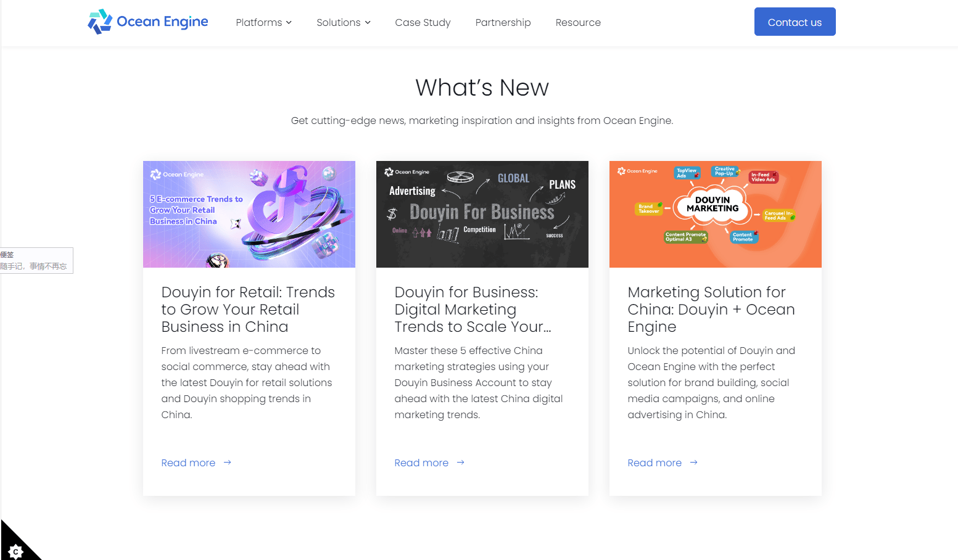Read more about Marketing Solution for China

(654, 463)
